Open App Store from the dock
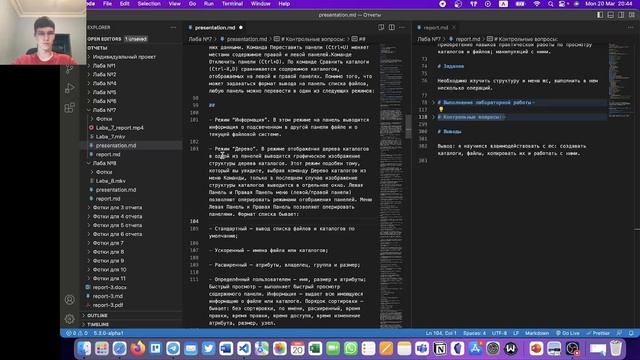 (x=476, y=349)
